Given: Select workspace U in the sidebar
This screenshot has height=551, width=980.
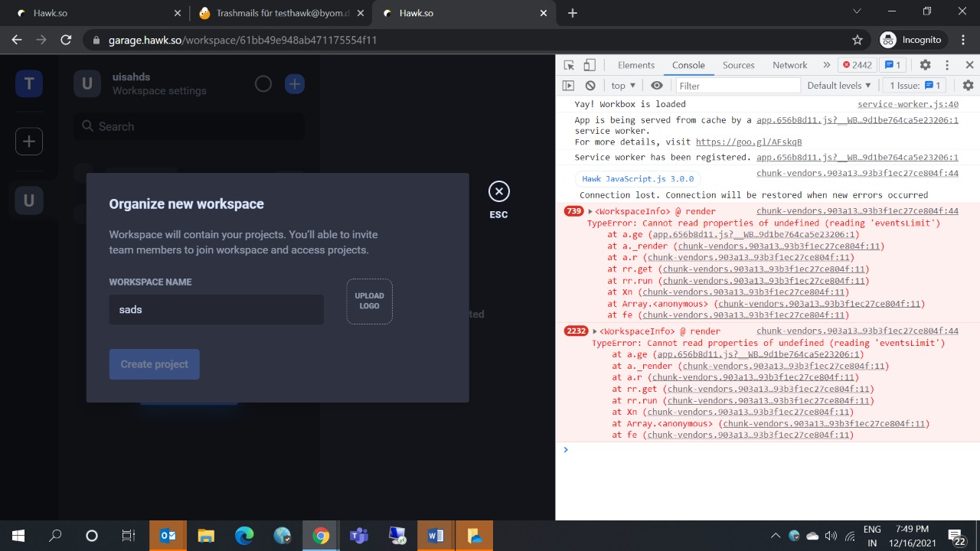Looking at the screenshot, I should pyautogui.click(x=28, y=200).
